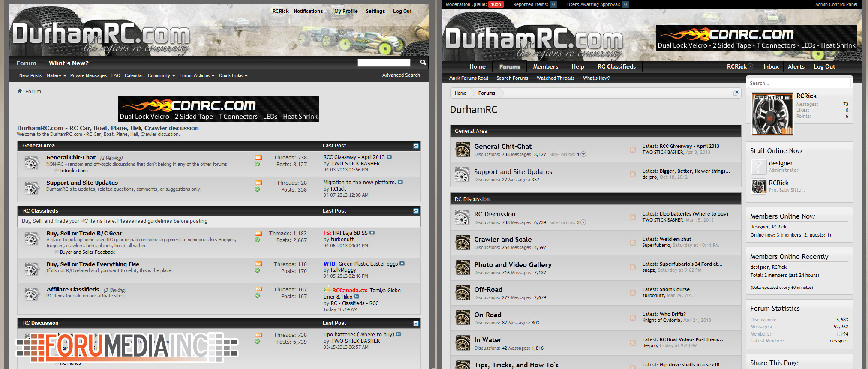Click the Crawler and Scale forum tire icon
Viewport: 868px width, 369px height.
(463, 243)
